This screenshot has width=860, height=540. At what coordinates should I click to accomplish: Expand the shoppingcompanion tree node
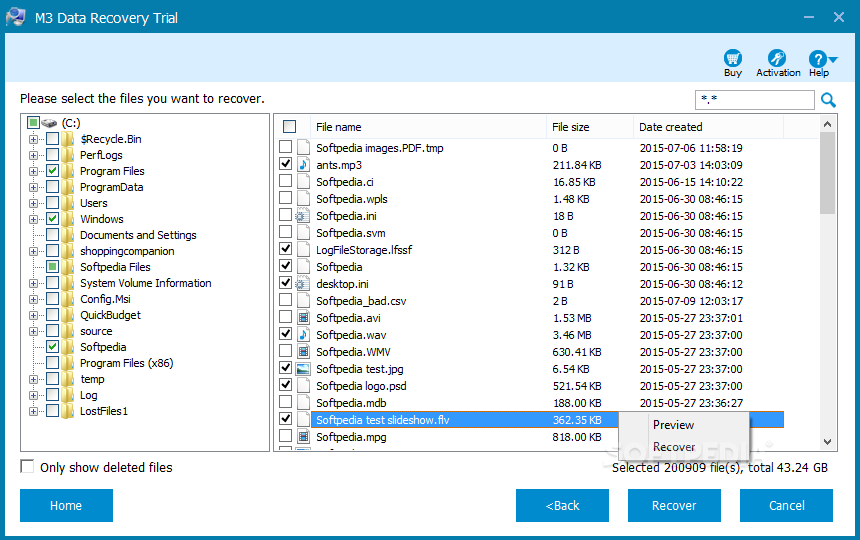click(33, 251)
